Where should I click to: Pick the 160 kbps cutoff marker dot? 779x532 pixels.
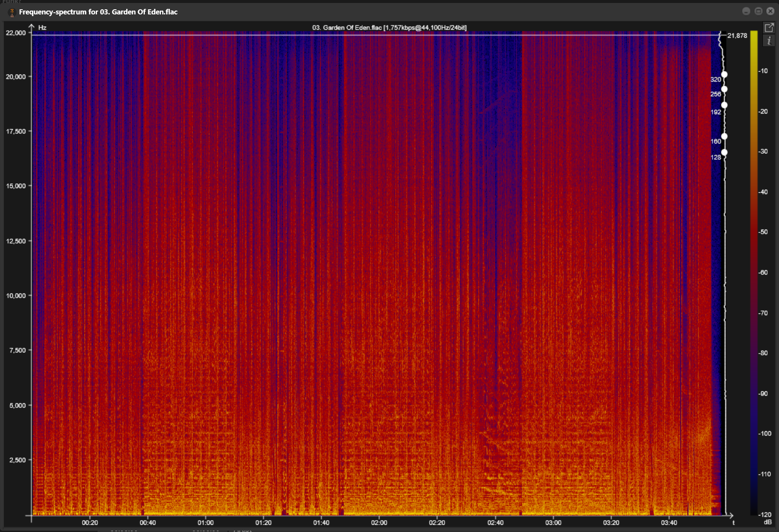[x=724, y=136]
